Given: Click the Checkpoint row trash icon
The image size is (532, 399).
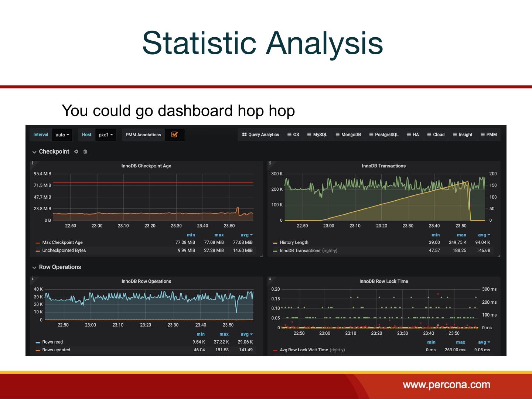Looking at the screenshot, I should click(85, 151).
